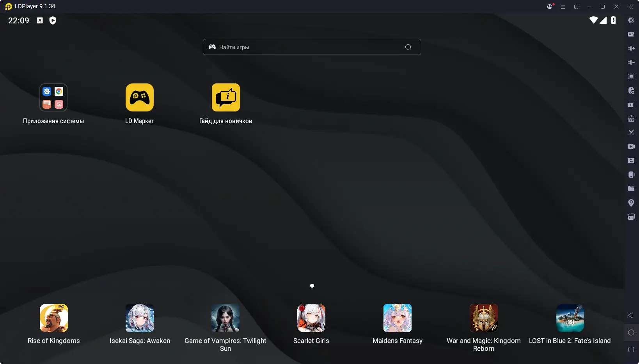Click the rotate screen icon in sidebar

(631, 217)
